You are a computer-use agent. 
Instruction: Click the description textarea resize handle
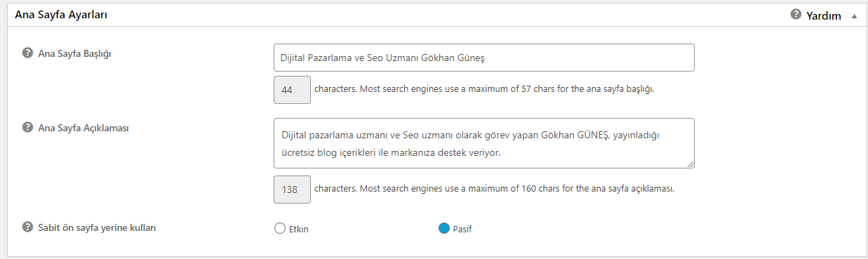point(690,164)
